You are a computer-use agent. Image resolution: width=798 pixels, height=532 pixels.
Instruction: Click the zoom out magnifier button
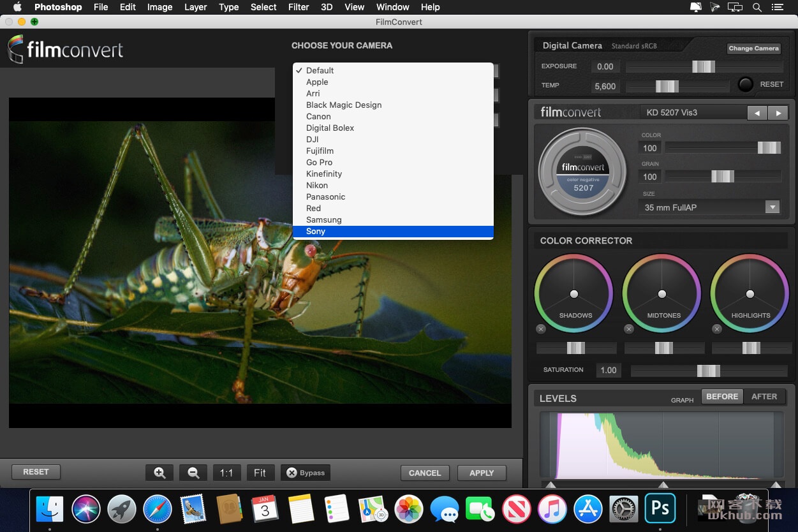click(x=193, y=473)
